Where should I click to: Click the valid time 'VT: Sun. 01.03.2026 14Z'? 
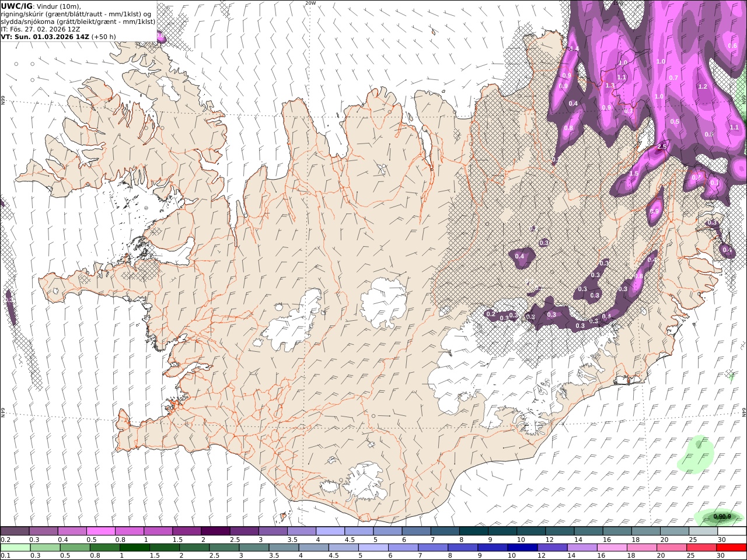coord(45,36)
